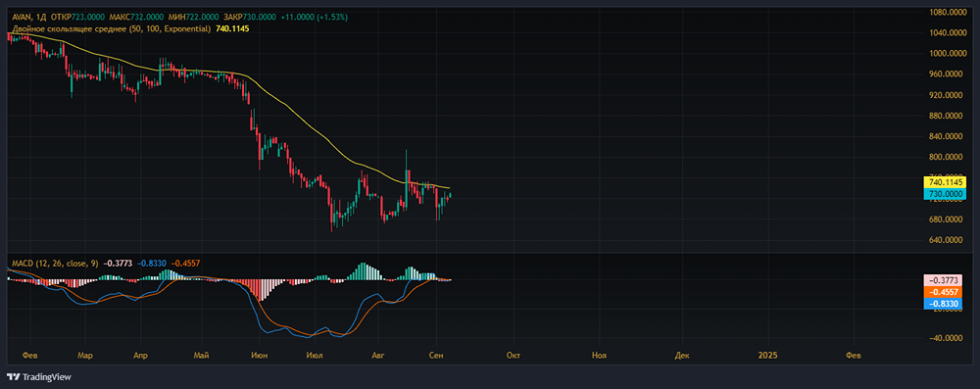Click the pink -0.3773 MACD axis tag
Viewport: 980px width, 389px height.
(942, 280)
